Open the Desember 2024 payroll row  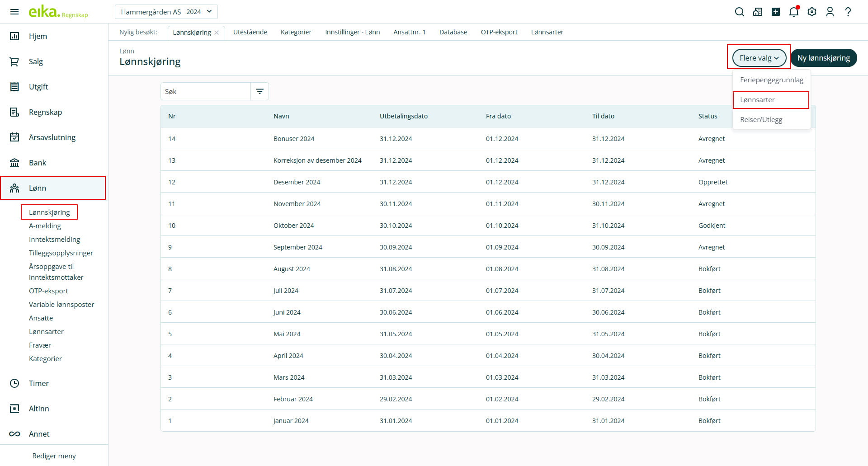point(488,182)
